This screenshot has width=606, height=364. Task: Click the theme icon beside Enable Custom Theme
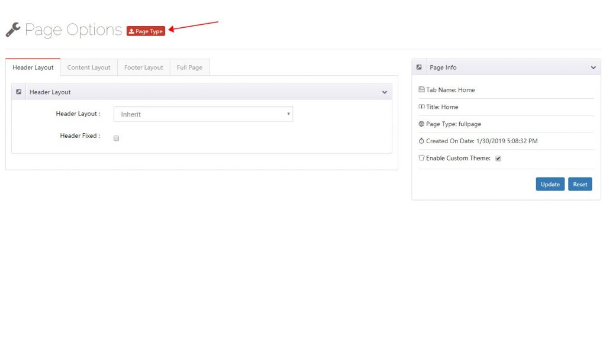[421, 158]
